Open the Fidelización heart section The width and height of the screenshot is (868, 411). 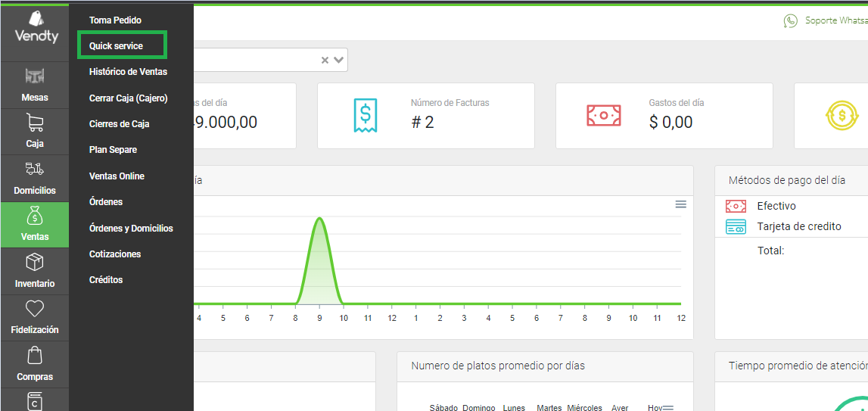[35, 318]
